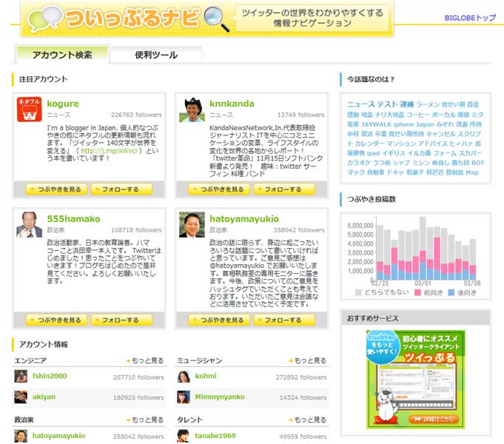Expand もっと見る for ミュージシャン
504x444 pixels.
pos(308,360)
